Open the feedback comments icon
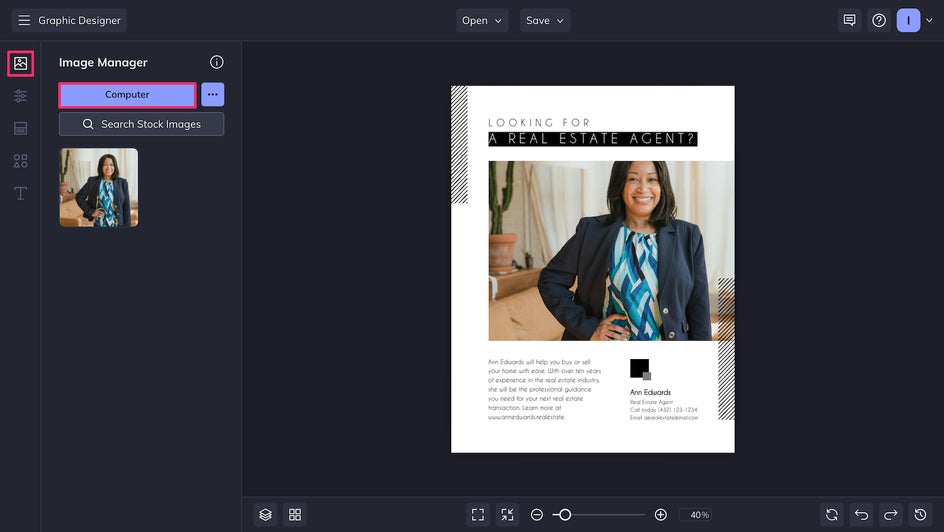Viewport: 944px width, 532px height. pyautogui.click(x=849, y=20)
